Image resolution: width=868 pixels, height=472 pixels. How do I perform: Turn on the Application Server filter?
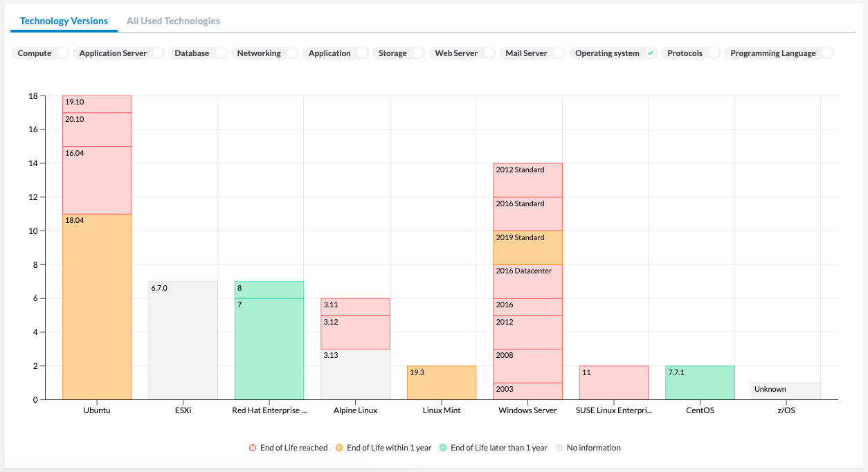tap(159, 53)
